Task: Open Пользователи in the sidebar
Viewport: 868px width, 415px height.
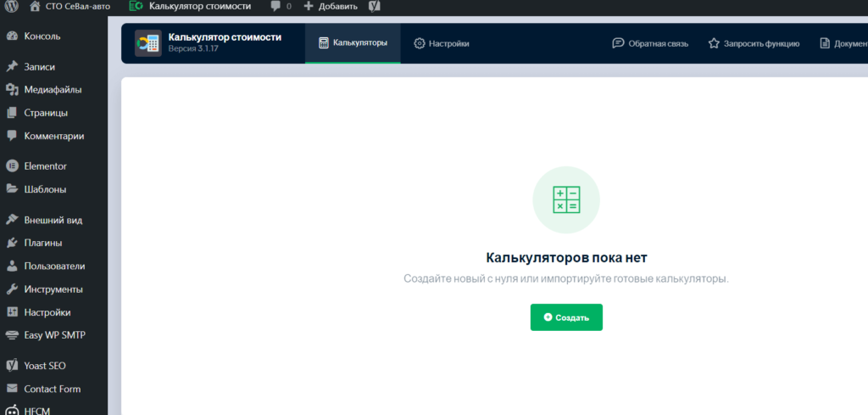Action: coord(53,266)
